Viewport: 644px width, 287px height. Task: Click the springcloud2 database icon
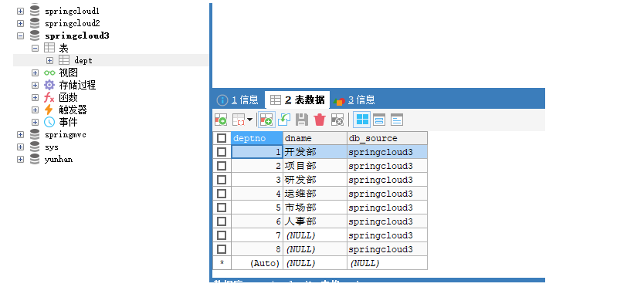click(35, 23)
